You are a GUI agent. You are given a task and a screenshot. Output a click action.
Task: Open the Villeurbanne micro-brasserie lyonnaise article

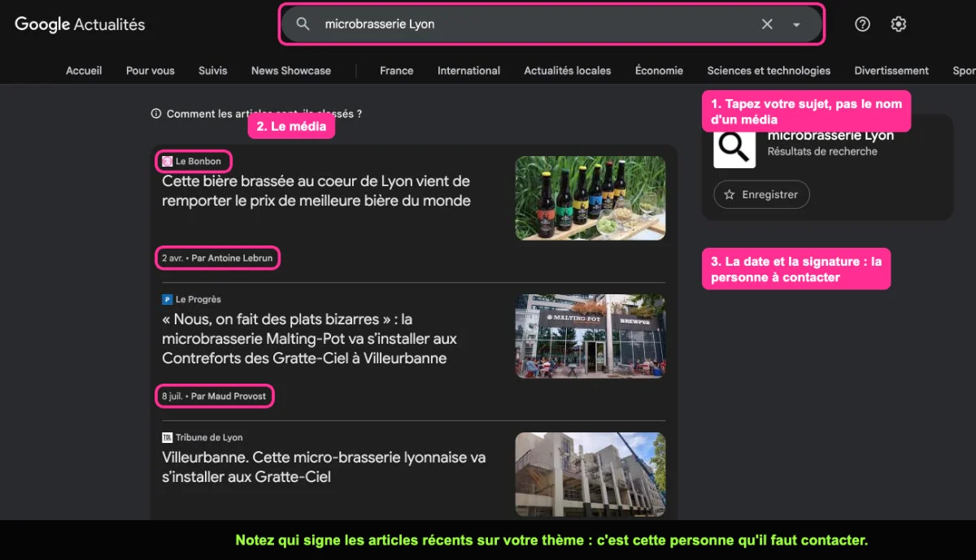click(324, 467)
